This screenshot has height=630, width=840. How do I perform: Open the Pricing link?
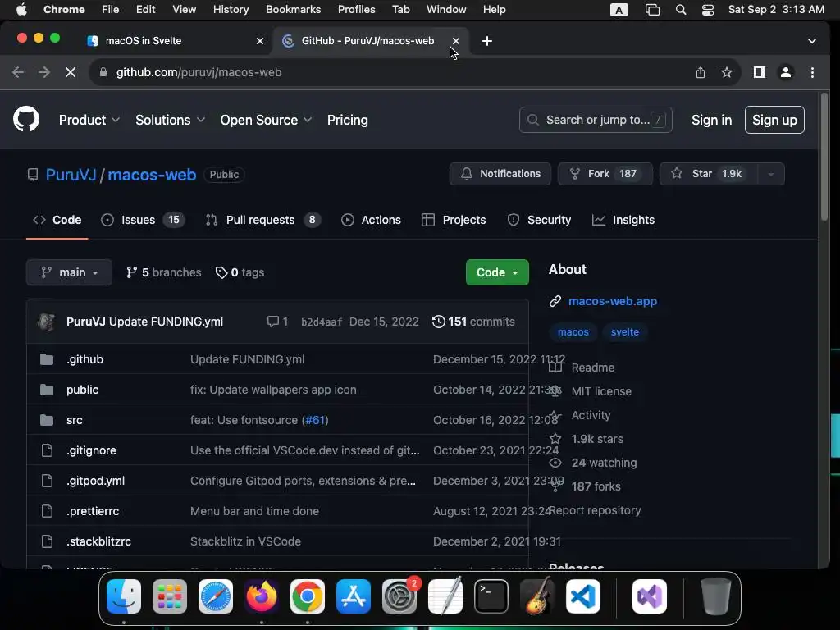[x=348, y=120]
